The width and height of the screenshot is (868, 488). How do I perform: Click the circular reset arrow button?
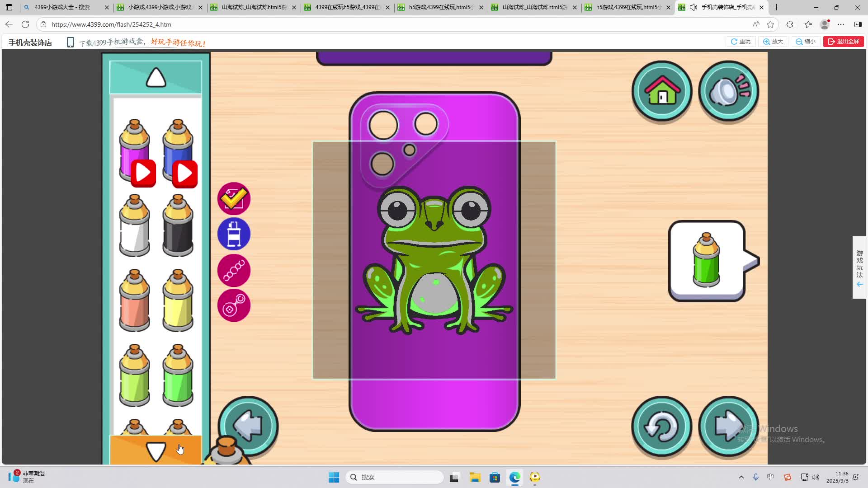click(x=661, y=426)
